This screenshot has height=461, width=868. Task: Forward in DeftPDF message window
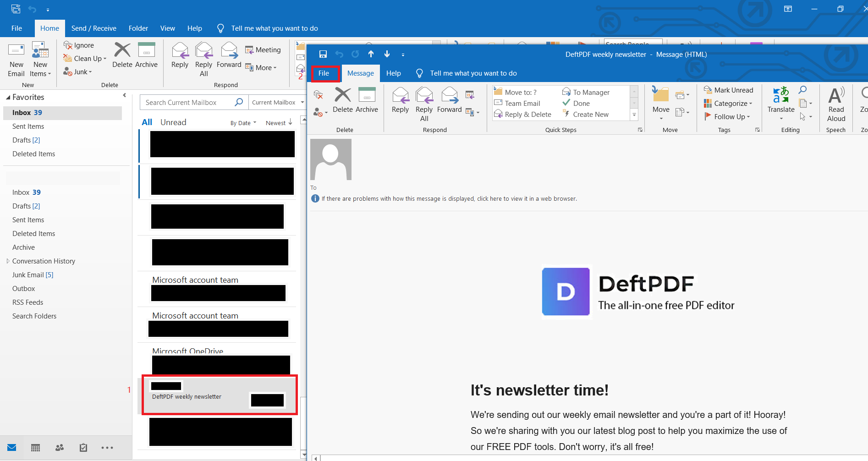coord(449,100)
